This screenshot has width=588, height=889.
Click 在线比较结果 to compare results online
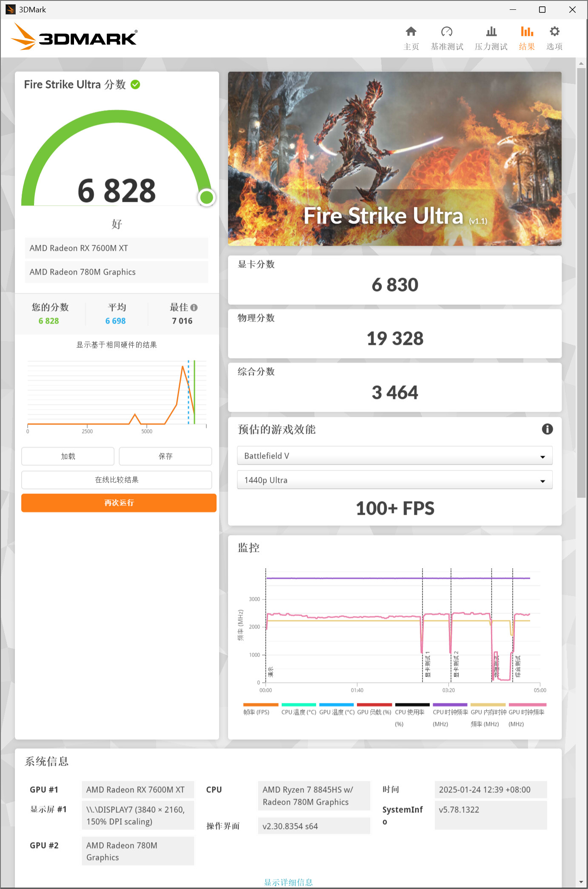pyautogui.click(x=117, y=480)
